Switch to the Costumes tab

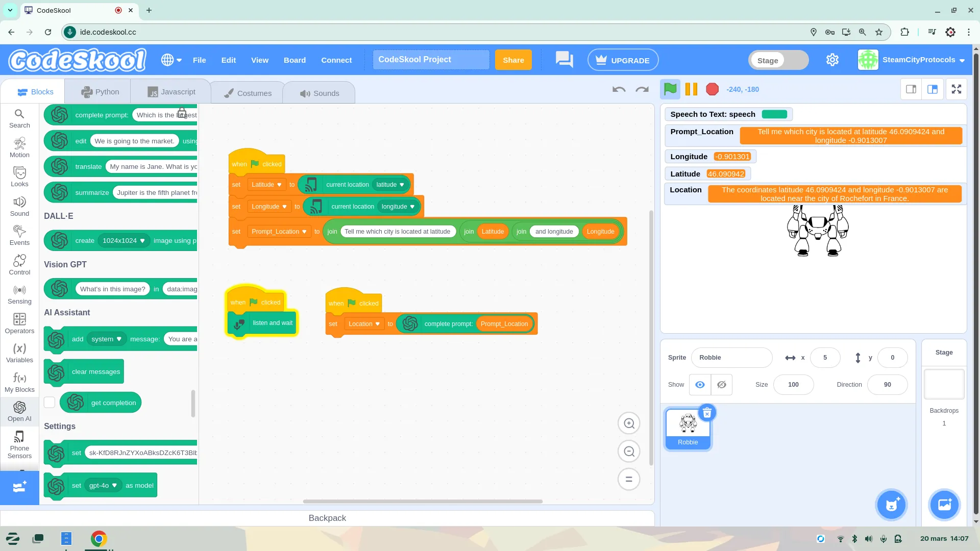248,93
